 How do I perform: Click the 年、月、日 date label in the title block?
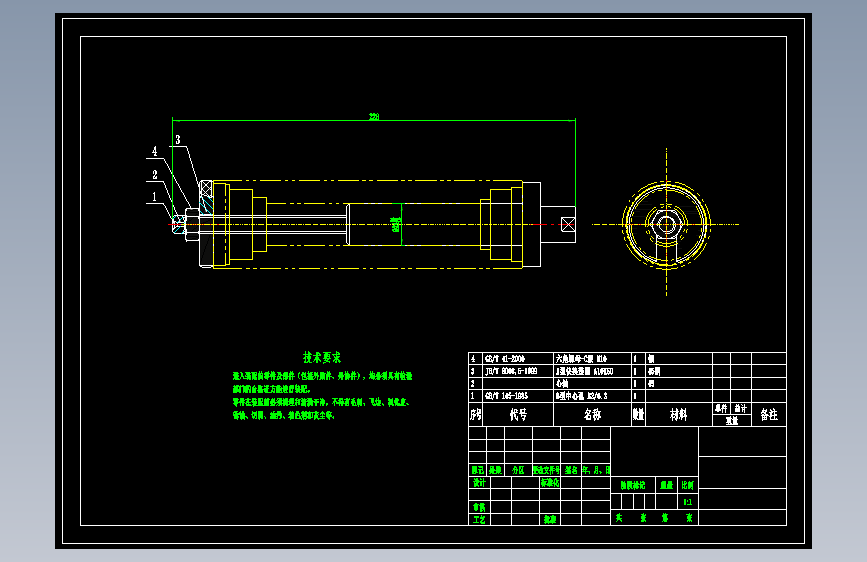tap(596, 470)
